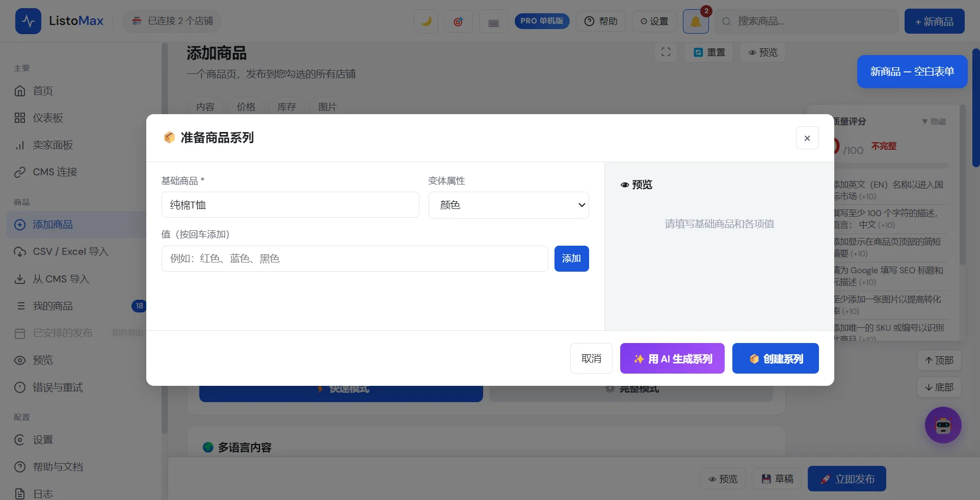Viewport: 980px width, 500px height.
Task: Toggle dark mode moon icon
Action: (x=426, y=21)
